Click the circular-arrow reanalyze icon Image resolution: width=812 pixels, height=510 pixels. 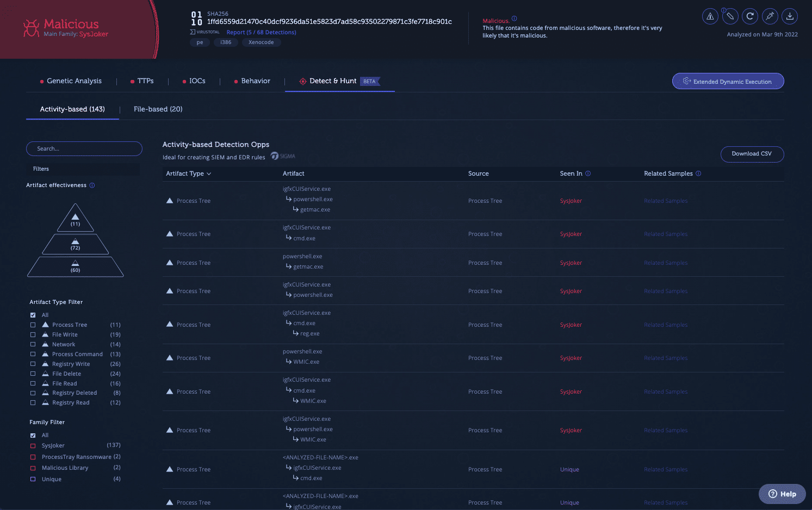(x=750, y=16)
